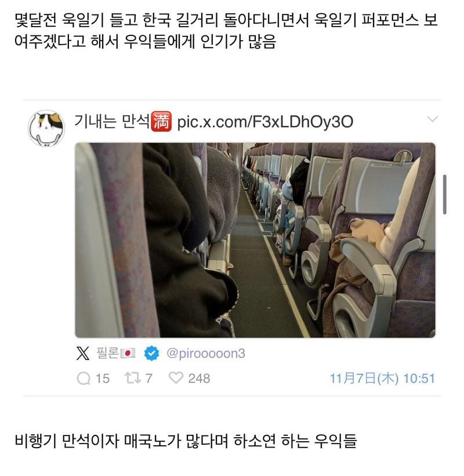Open the airplane cabin photo

[255, 240]
